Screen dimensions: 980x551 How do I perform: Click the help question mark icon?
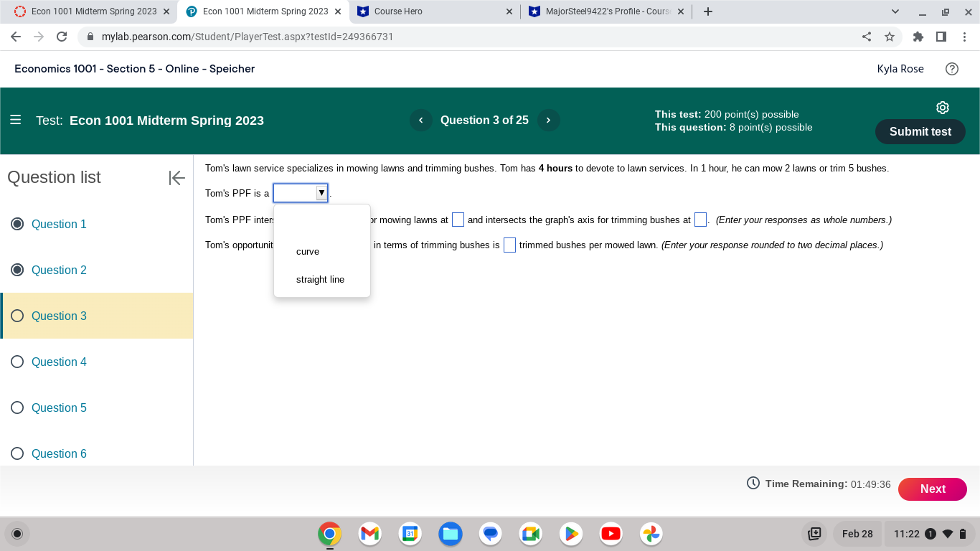click(x=952, y=68)
